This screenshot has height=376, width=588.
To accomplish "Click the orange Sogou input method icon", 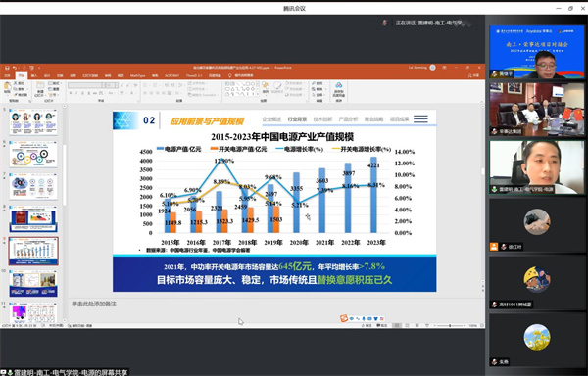I will (x=344, y=318).
